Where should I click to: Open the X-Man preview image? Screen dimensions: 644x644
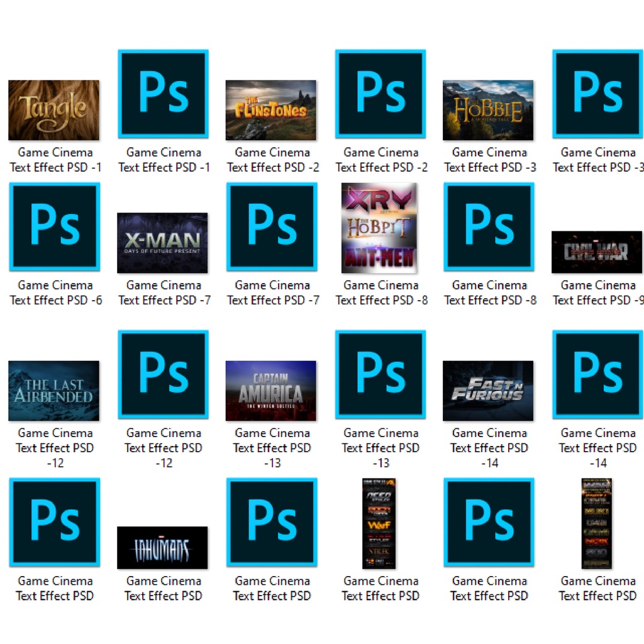click(162, 243)
